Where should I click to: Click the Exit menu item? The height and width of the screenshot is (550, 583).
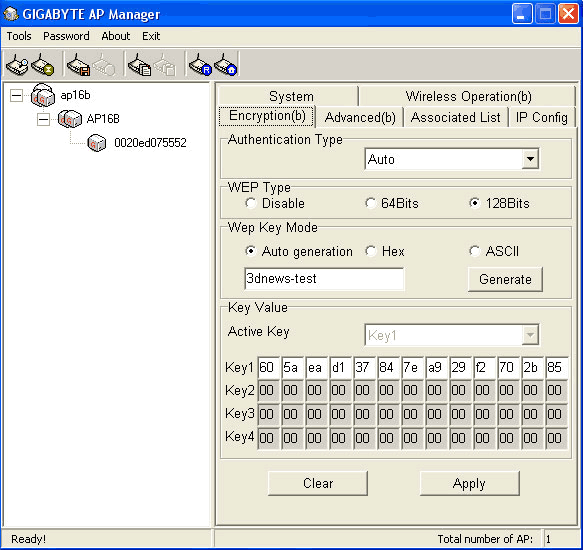[151, 36]
